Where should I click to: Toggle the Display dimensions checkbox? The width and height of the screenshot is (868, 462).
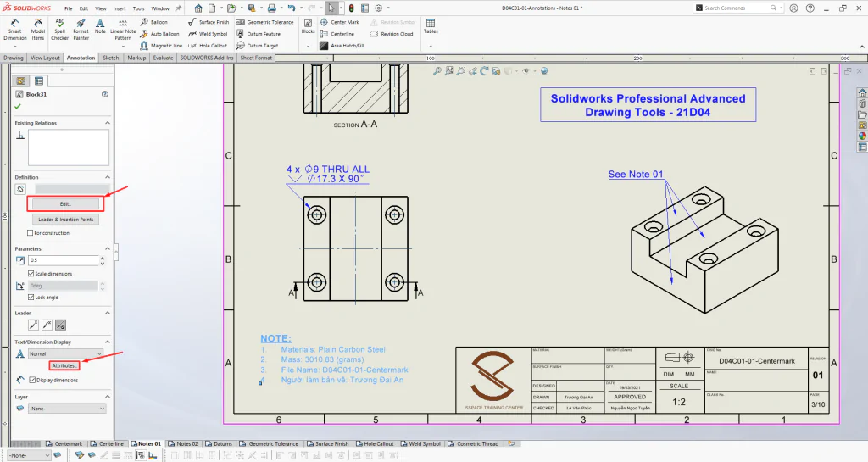pyautogui.click(x=32, y=380)
